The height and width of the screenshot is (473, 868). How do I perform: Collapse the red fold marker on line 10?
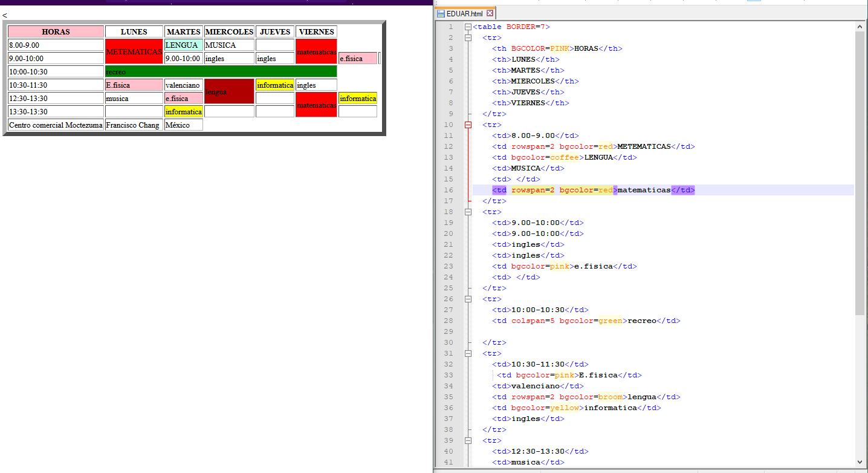coord(468,125)
